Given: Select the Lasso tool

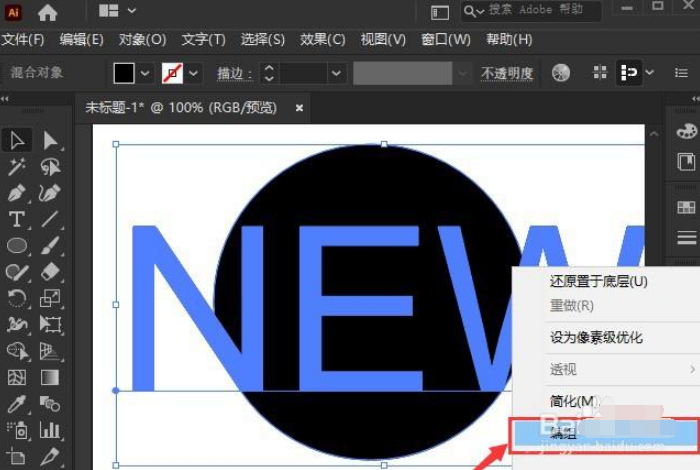Looking at the screenshot, I should pyautogui.click(x=50, y=167).
